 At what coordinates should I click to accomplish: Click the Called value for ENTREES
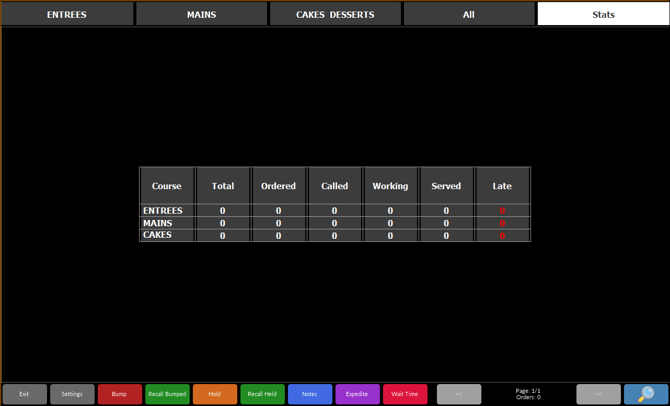(x=335, y=211)
